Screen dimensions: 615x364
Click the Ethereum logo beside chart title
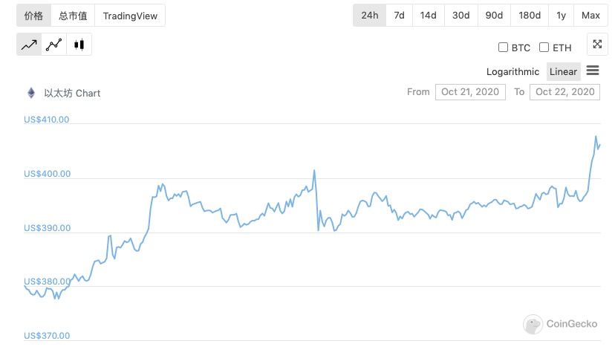(x=31, y=93)
